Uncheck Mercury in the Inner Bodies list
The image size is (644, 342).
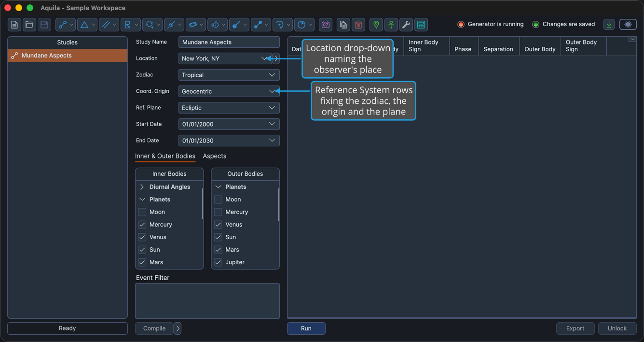pyautogui.click(x=142, y=225)
